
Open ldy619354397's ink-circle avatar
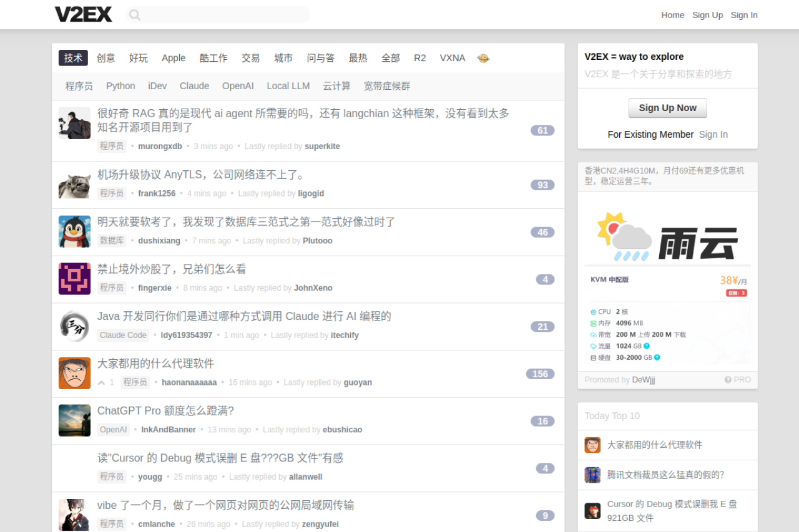click(74, 326)
